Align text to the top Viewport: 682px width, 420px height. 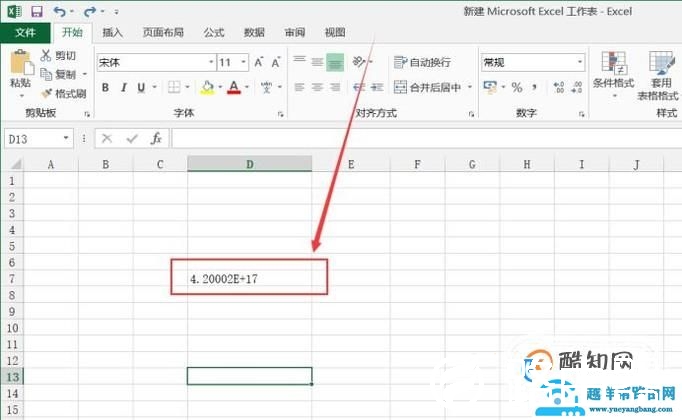point(299,61)
